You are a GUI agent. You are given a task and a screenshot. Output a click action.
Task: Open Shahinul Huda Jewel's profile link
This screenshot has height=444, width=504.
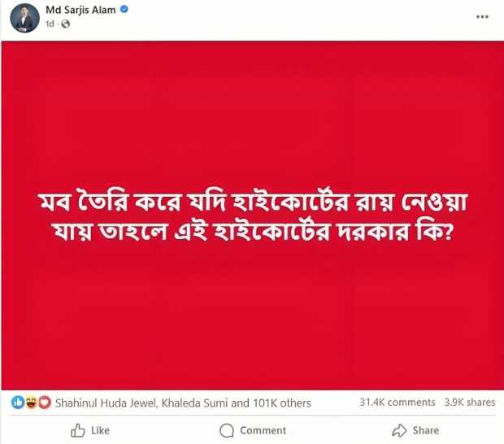pyautogui.click(x=106, y=403)
